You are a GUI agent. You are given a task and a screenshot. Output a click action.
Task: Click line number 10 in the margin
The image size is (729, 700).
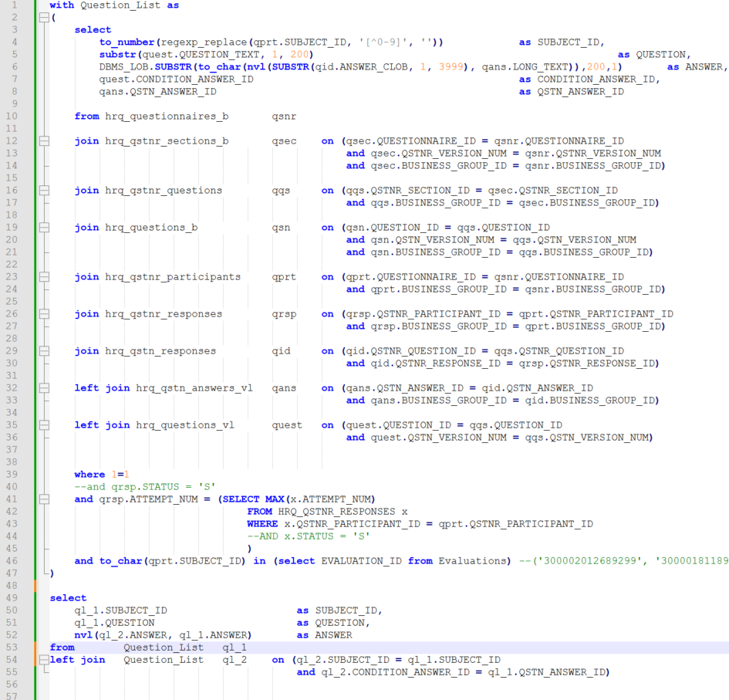coord(12,117)
